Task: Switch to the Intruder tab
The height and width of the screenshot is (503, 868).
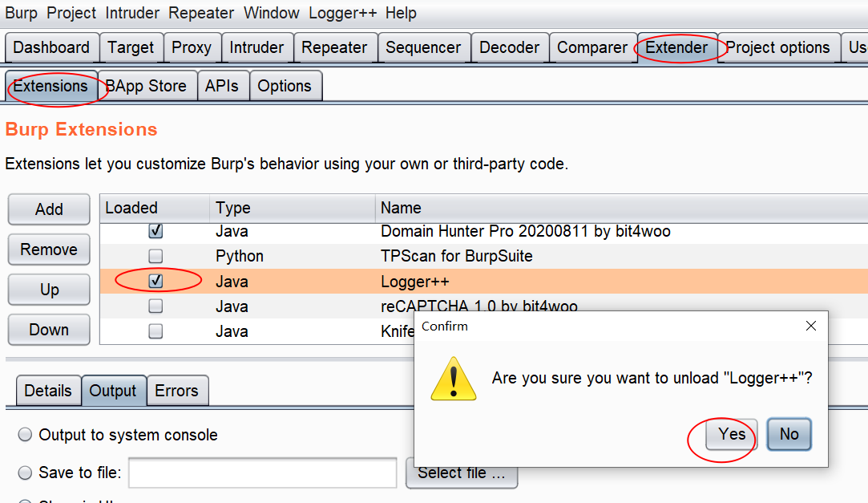Action: coord(256,47)
